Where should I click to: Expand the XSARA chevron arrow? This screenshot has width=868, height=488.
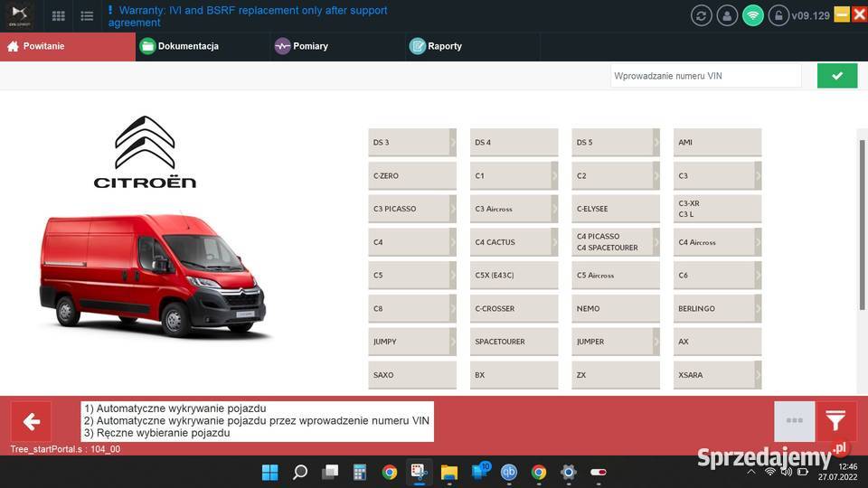tap(758, 374)
